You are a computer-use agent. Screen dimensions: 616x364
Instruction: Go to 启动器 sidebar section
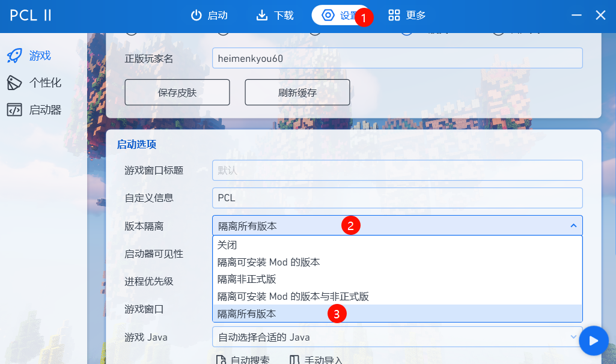tap(35, 110)
